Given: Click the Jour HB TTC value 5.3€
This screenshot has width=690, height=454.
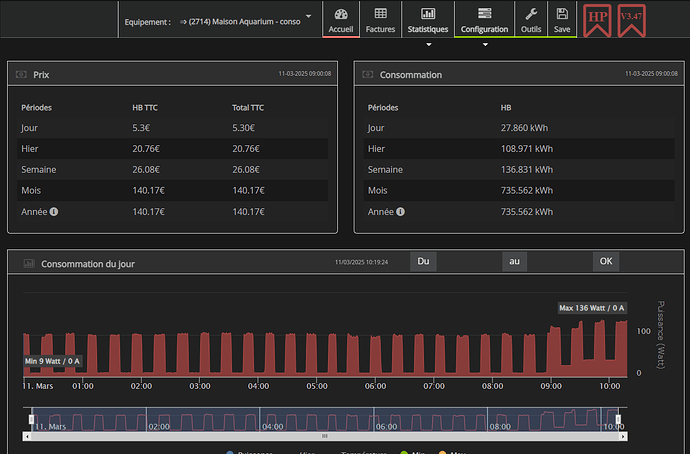Looking at the screenshot, I should 141,128.
